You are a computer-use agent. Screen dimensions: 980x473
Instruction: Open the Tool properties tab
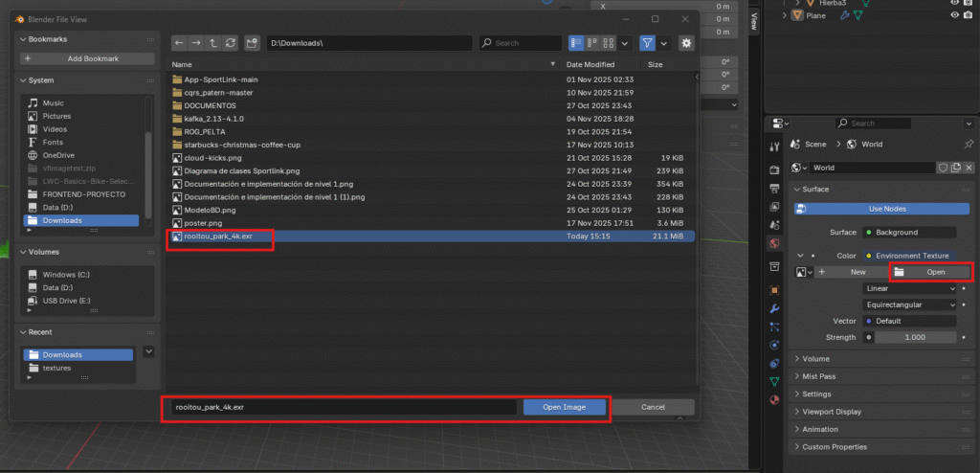(x=775, y=146)
